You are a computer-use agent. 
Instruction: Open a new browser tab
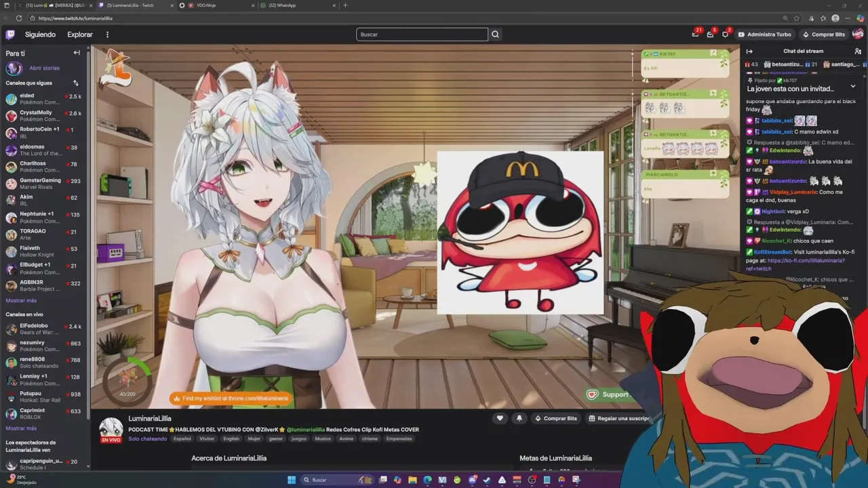coord(345,5)
